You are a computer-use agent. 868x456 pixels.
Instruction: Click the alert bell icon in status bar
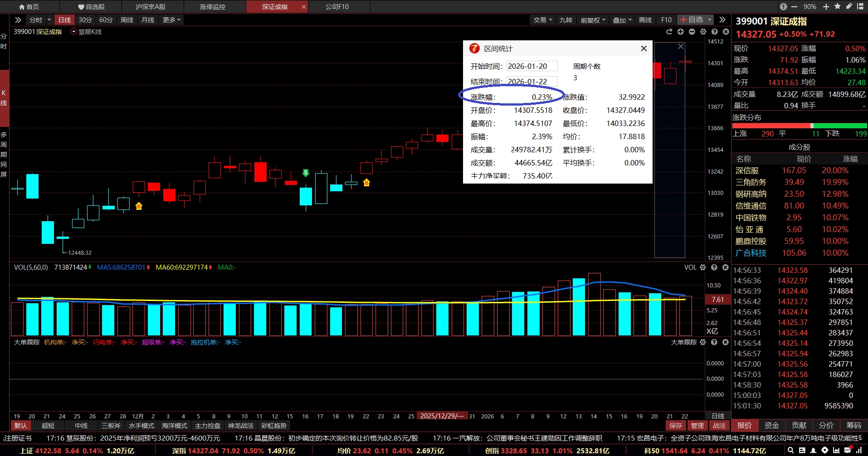pos(814,451)
